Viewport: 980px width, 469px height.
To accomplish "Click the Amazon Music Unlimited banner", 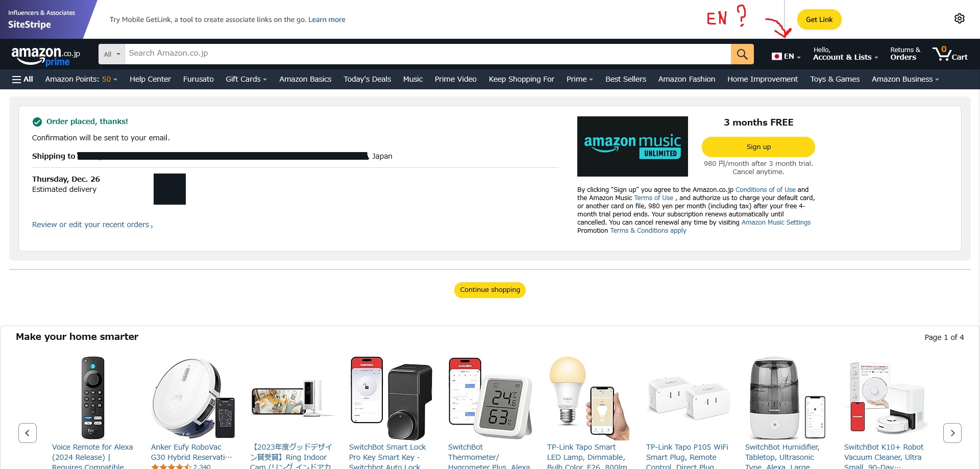I will pyautogui.click(x=632, y=146).
